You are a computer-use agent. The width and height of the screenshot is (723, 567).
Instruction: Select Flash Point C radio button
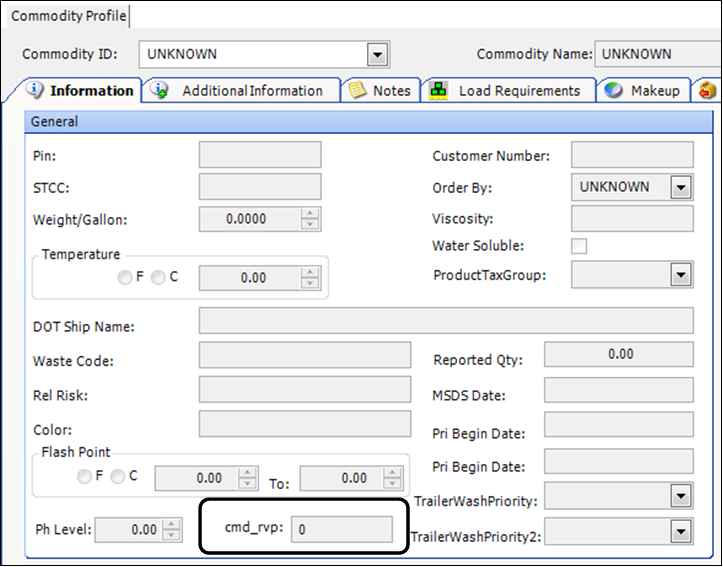[x=118, y=477]
